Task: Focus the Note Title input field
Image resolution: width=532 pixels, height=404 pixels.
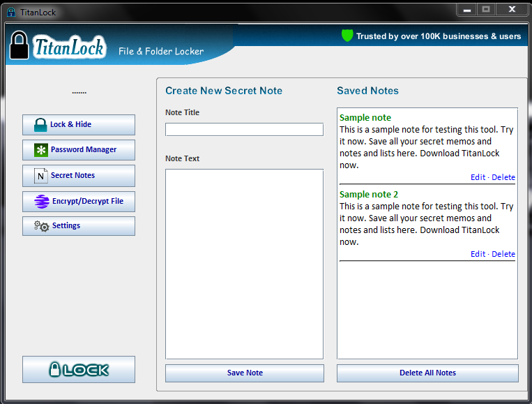Action: 244,129
